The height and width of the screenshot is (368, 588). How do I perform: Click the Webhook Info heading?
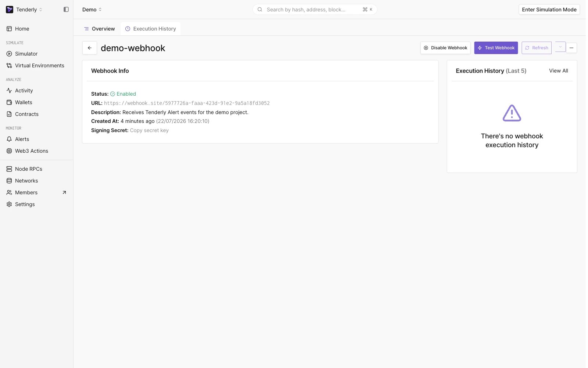tap(110, 71)
